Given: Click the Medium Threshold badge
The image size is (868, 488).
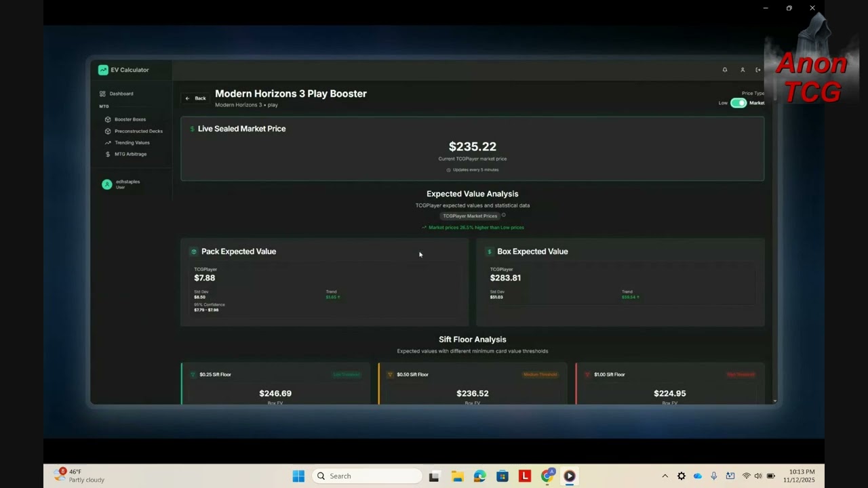Looking at the screenshot, I should [x=540, y=374].
